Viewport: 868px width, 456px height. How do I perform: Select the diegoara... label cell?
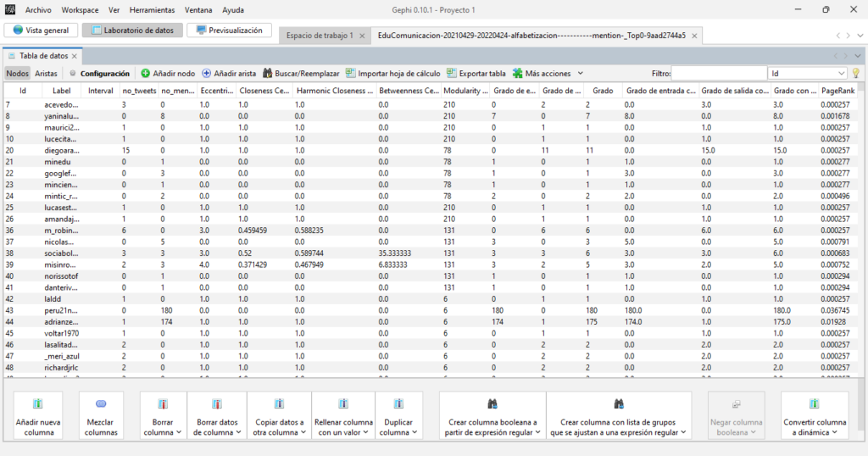[x=61, y=151]
